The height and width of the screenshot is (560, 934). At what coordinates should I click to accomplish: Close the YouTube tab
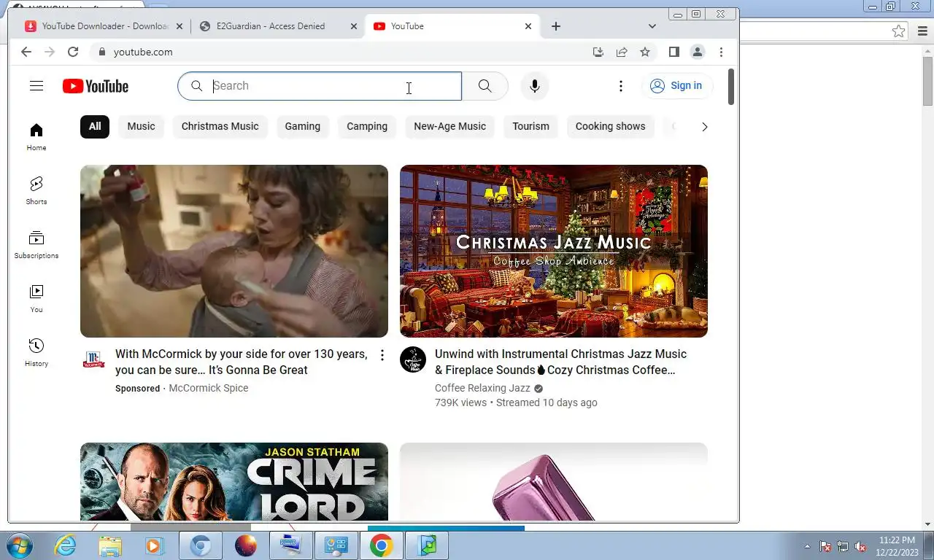click(x=528, y=26)
